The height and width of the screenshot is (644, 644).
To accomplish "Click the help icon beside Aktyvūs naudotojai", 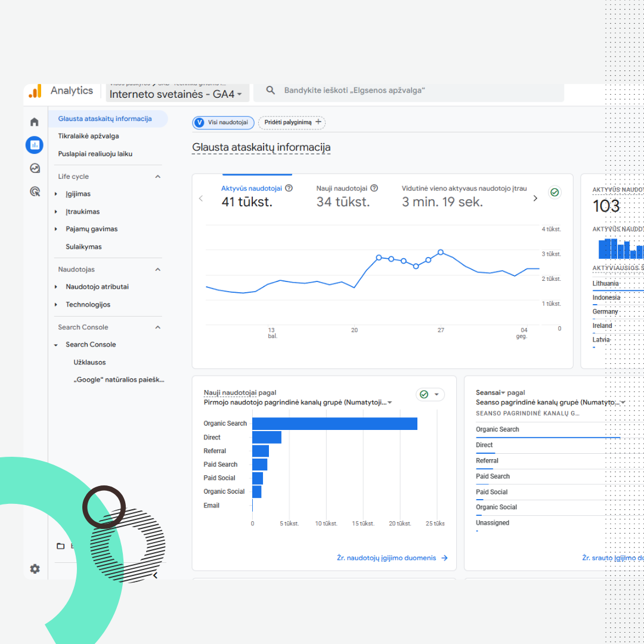I will pos(289,188).
